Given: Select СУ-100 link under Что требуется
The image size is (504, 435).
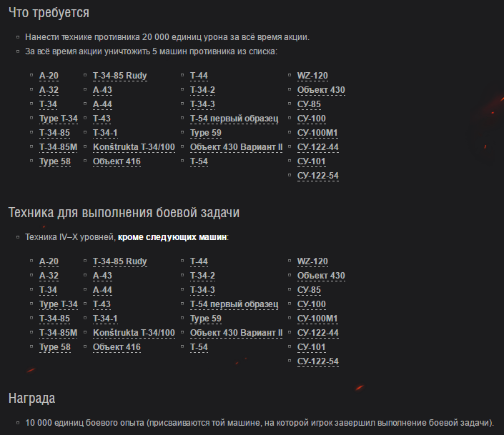Looking at the screenshot, I should 312,119.
